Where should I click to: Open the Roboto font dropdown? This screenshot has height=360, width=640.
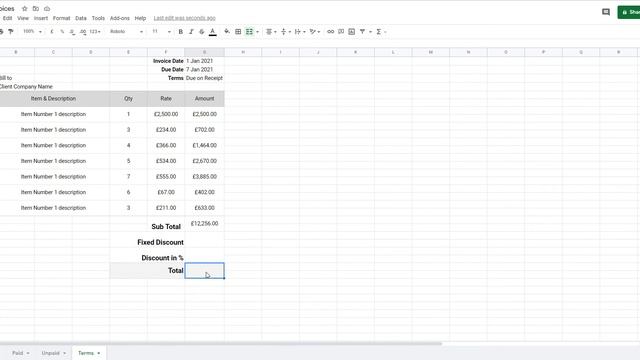coord(127,31)
